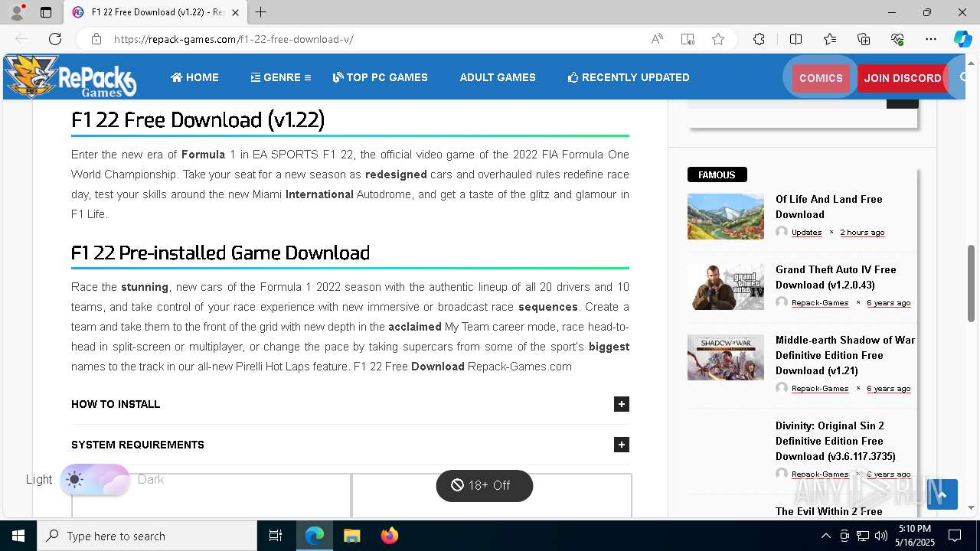Launch Firefox from the taskbar

pyautogui.click(x=389, y=536)
